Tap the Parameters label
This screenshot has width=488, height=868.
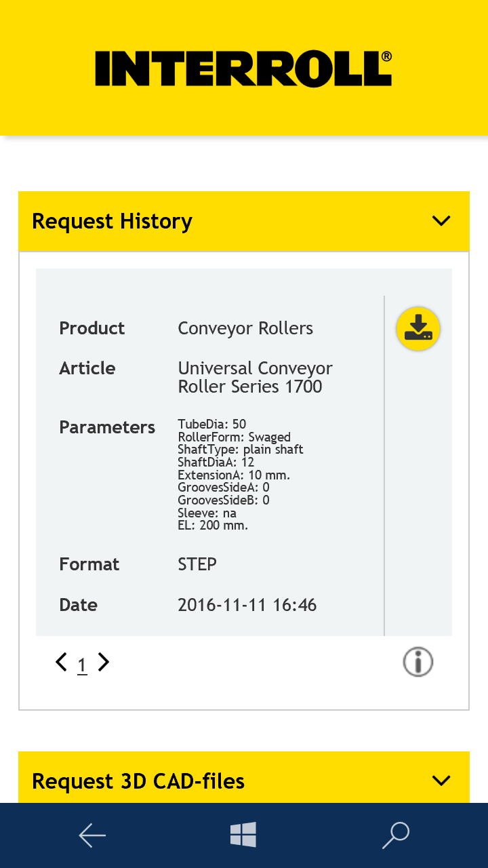(107, 427)
